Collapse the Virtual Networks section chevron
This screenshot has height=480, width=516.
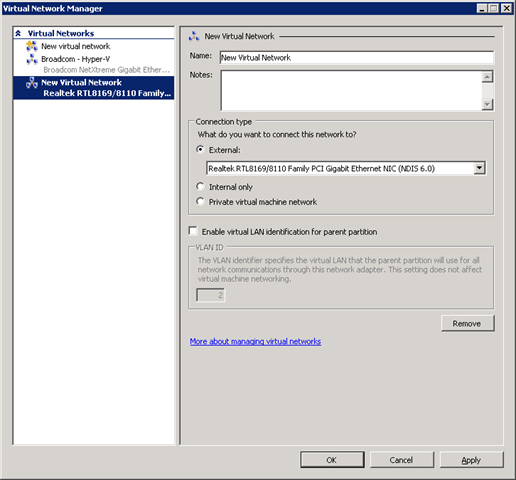coord(18,33)
